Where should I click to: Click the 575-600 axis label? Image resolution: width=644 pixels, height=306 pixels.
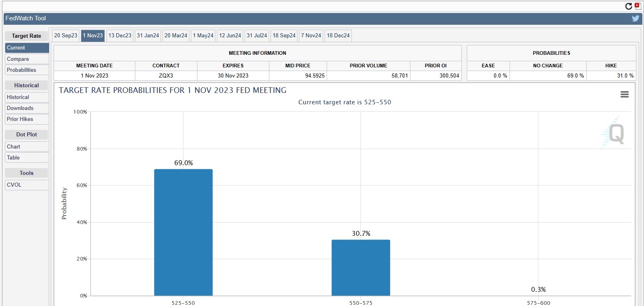(x=538, y=303)
